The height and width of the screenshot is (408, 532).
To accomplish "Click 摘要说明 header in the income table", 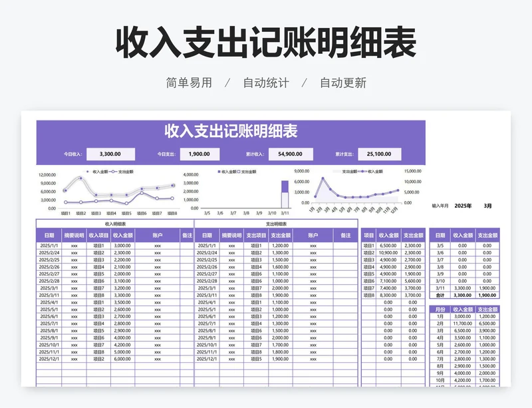I will 74,235.
